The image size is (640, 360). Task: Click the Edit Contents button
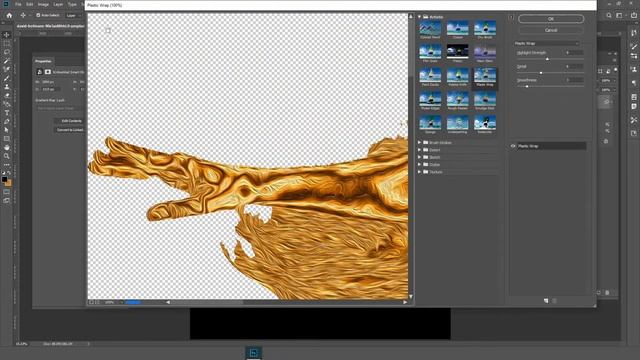71,121
